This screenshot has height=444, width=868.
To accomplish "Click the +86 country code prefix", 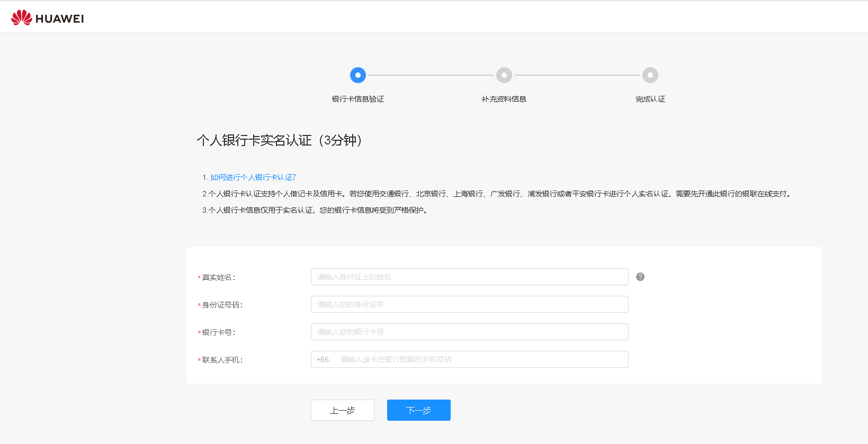I will pyautogui.click(x=323, y=359).
